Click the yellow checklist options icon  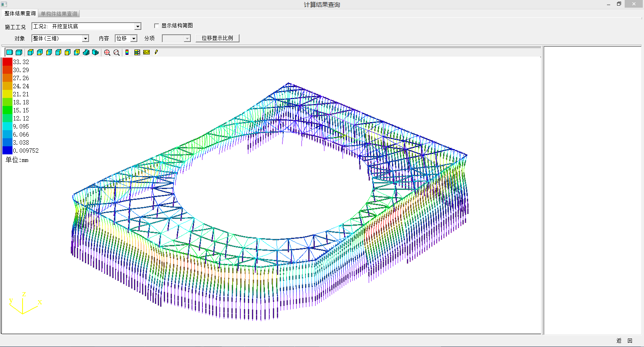point(137,52)
